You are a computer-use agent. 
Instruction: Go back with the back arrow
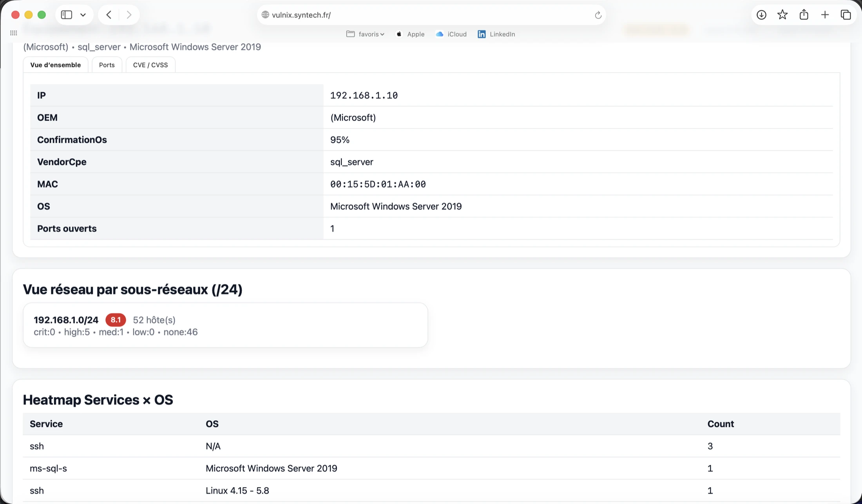click(x=109, y=15)
